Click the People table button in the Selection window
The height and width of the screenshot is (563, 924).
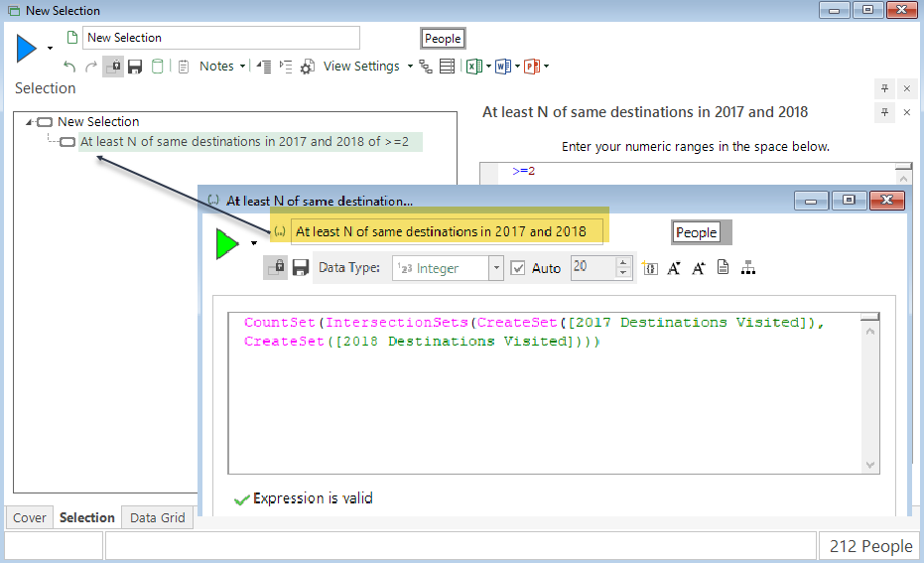443,39
